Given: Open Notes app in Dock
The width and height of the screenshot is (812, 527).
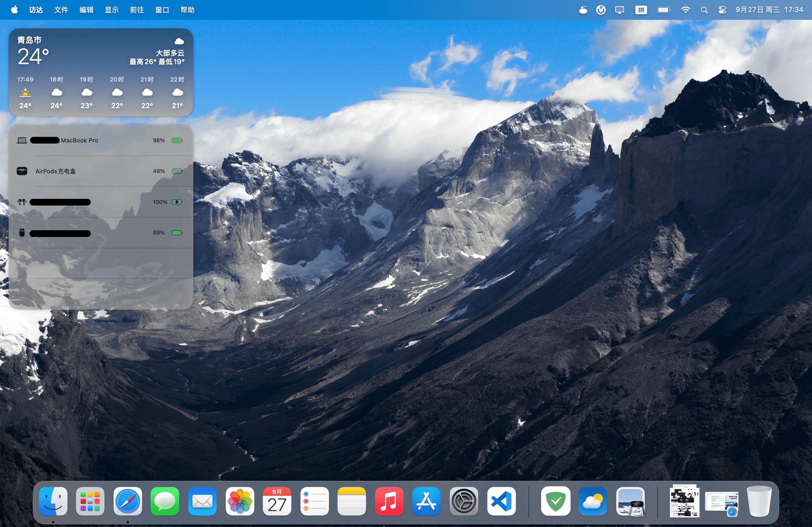Looking at the screenshot, I should 352,501.
